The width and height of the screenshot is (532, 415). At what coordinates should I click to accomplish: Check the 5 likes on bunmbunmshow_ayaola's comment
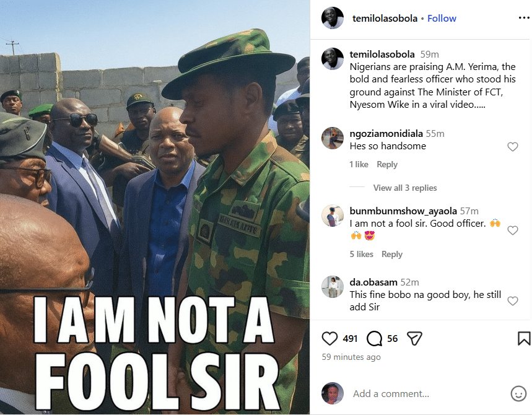coord(361,254)
